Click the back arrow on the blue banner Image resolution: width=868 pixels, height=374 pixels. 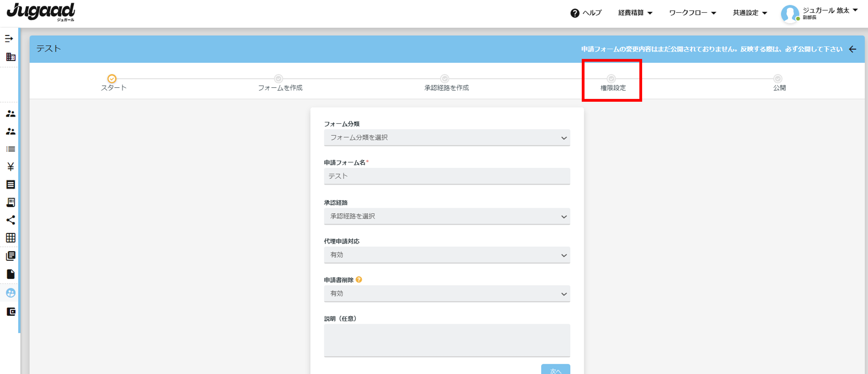(852, 49)
